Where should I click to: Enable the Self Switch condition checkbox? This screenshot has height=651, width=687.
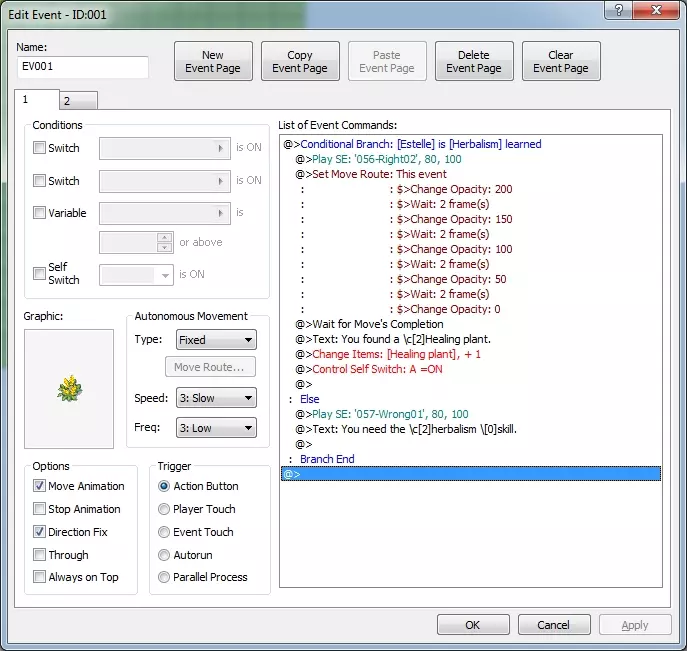click(x=39, y=273)
